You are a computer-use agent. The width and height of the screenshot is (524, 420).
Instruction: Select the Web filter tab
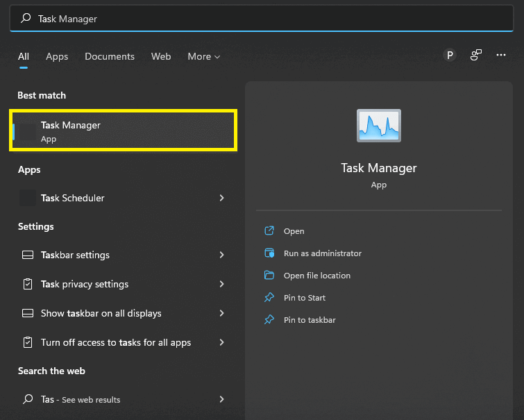pos(161,56)
